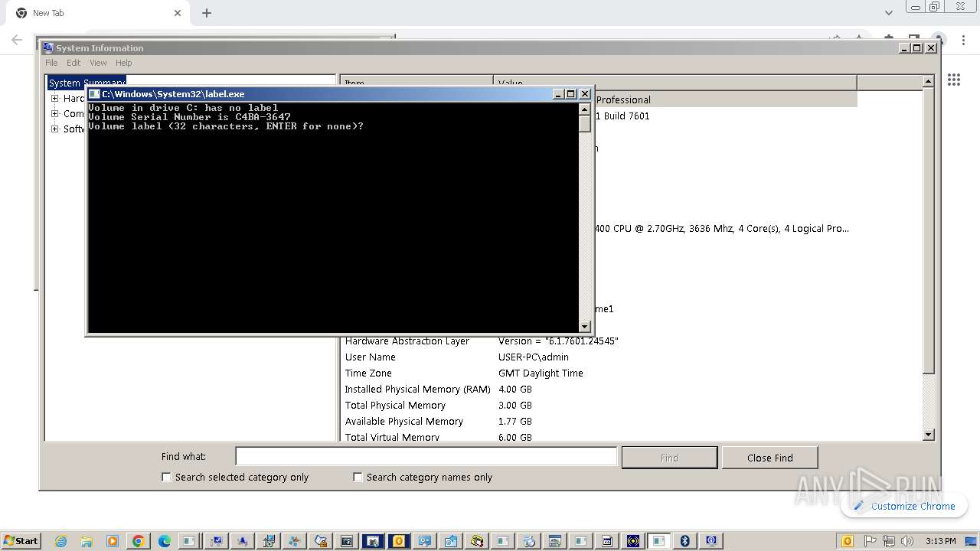Enable Search category names only checkbox
Viewport: 980px width, 551px height.
[358, 477]
